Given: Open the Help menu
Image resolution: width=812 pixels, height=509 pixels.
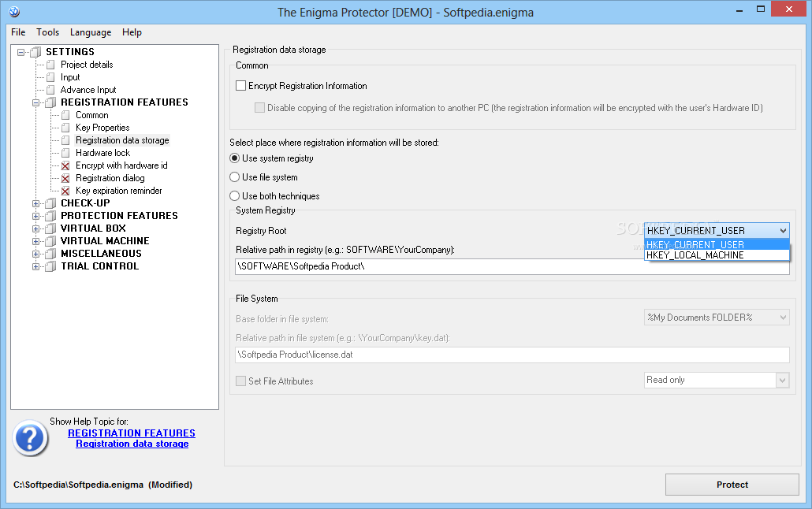Looking at the screenshot, I should (x=132, y=32).
